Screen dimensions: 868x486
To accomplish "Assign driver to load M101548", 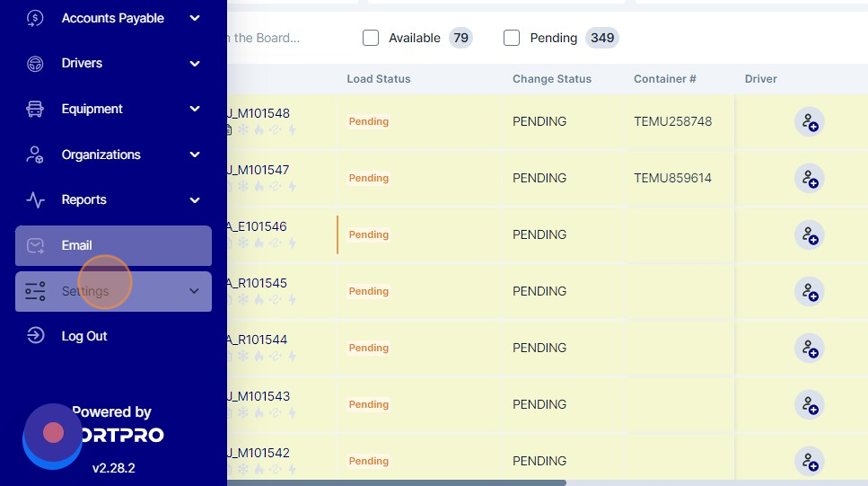I will pos(810,122).
